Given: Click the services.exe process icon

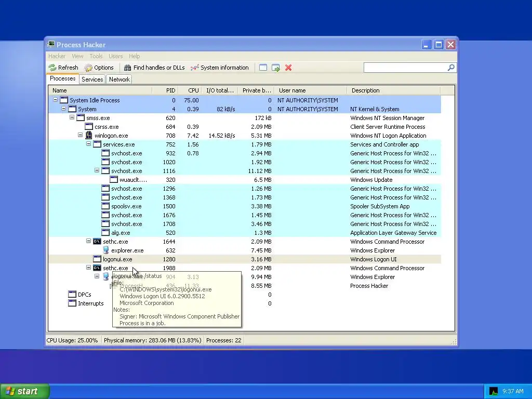Looking at the screenshot, I should (x=97, y=144).
